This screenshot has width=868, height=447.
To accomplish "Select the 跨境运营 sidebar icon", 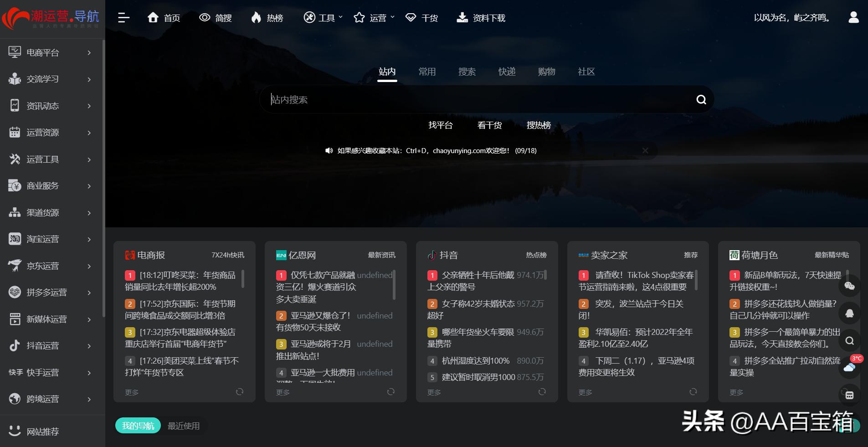I will [x=14, y=399].
